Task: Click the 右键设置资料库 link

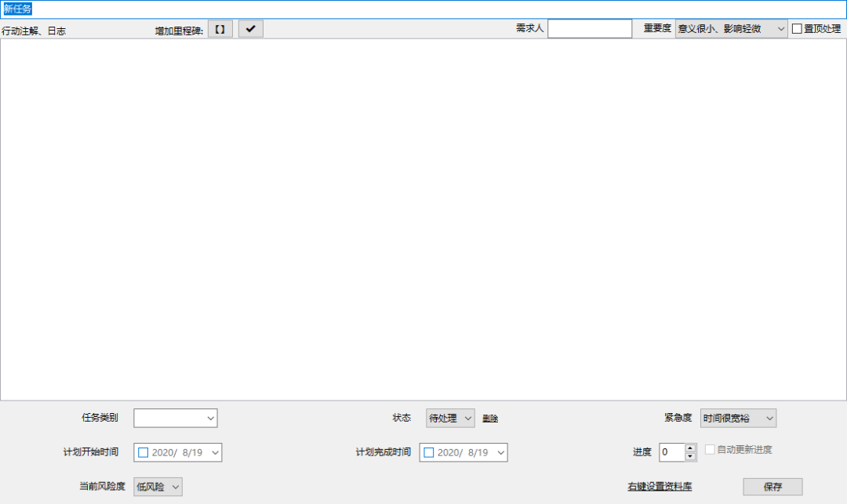Action: click(660, 487)
